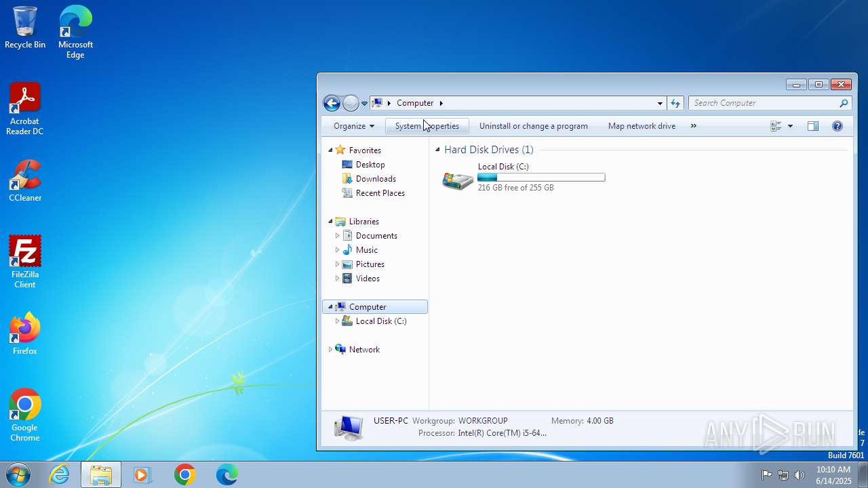Select Acrobat Reader DC shortcut
This screenshot has height=488, width=868.
coord(25,109)
